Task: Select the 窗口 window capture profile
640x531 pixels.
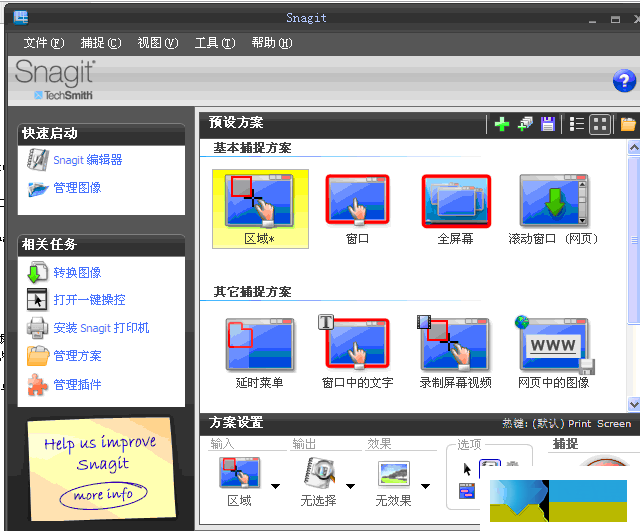Action: (358, 209)
